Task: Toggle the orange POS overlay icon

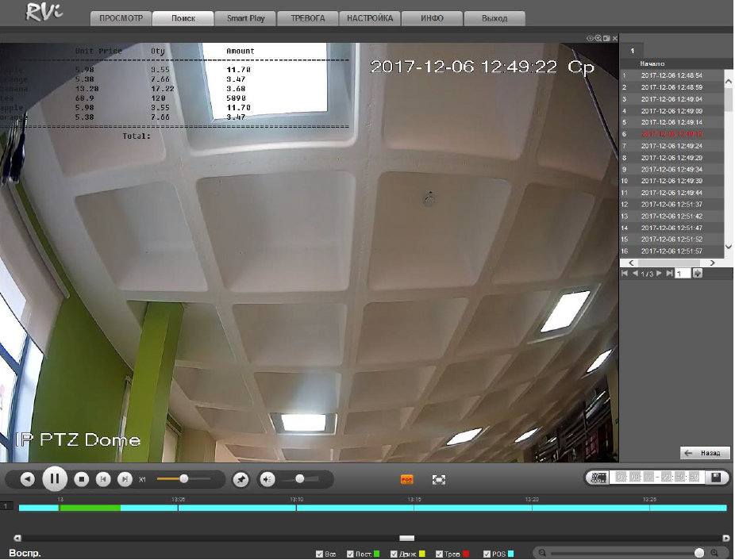Action: (407, 480)
